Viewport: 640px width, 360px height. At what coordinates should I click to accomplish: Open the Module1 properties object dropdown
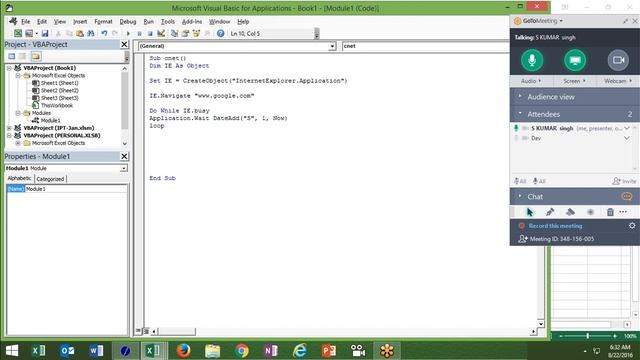[123, 168]
